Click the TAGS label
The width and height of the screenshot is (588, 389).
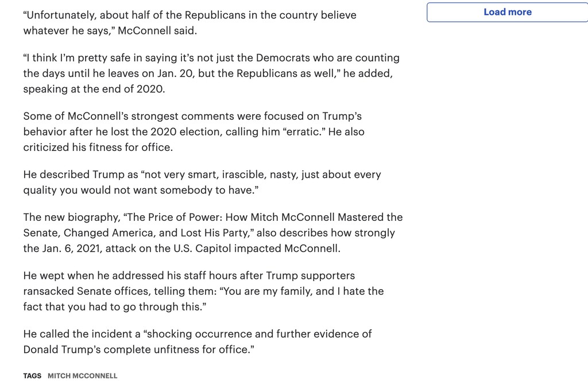click(32, 376)
